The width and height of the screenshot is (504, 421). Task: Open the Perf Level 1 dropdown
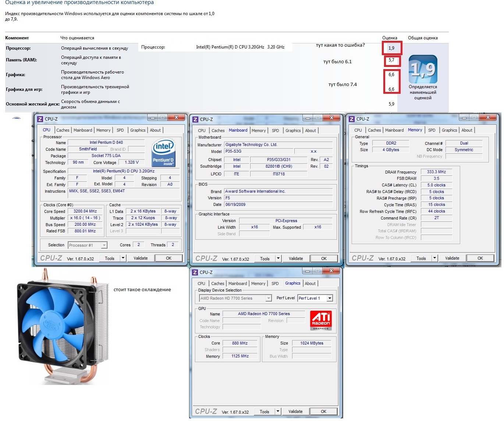315,298
